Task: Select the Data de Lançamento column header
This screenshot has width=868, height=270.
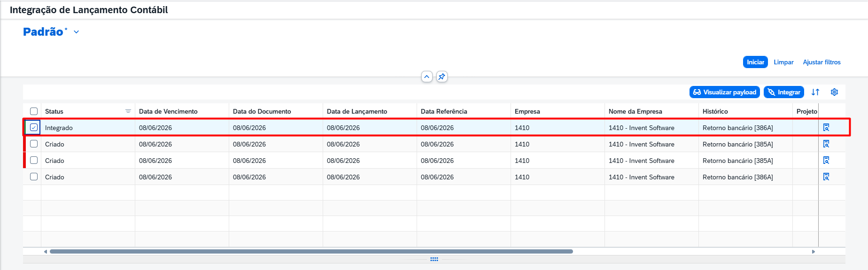Action: (370, 111)
